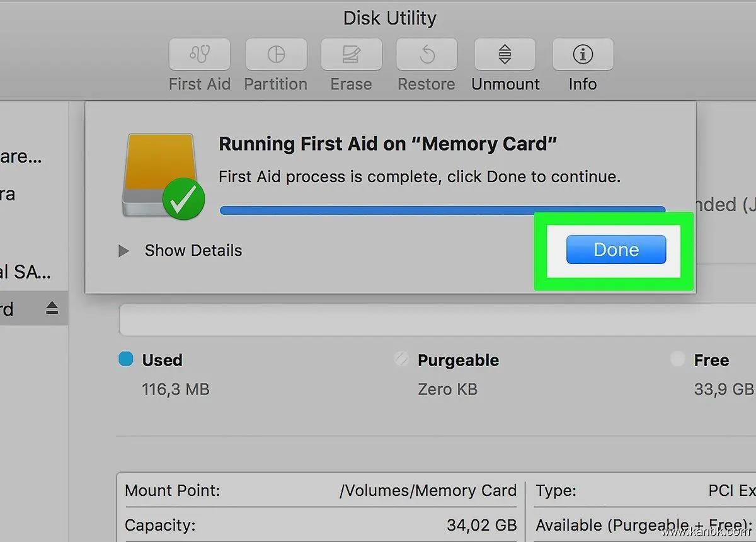
Task: Click the Free legend swatch
Action: (x=678, y=359)
